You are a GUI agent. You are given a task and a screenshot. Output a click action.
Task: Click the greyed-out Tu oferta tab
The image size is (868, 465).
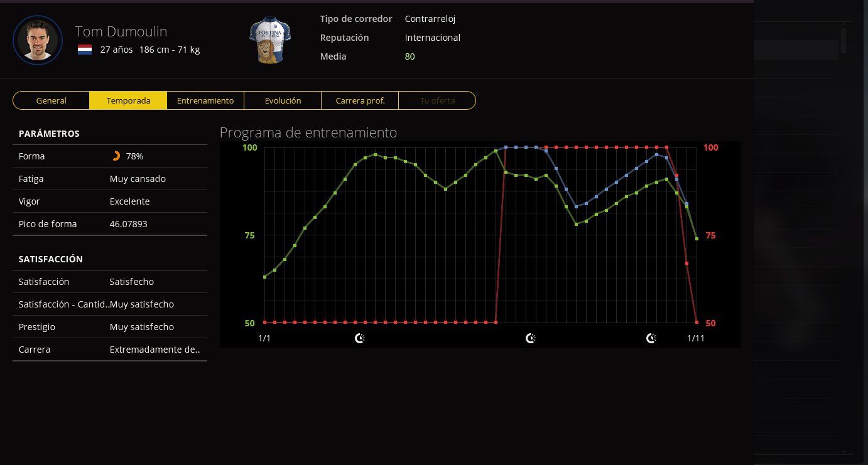point(437,100)
